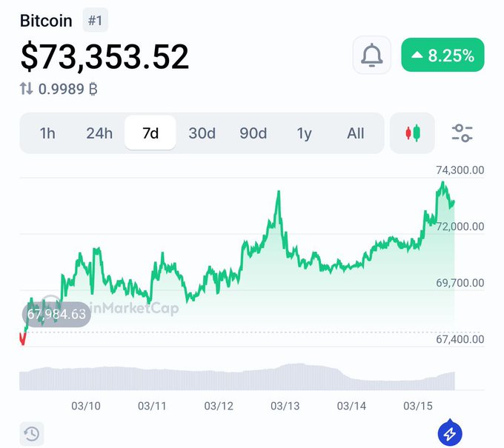Select the 24h timeframe tab
The width and height of the screenshot is (504, 448).
pos(99,133)
